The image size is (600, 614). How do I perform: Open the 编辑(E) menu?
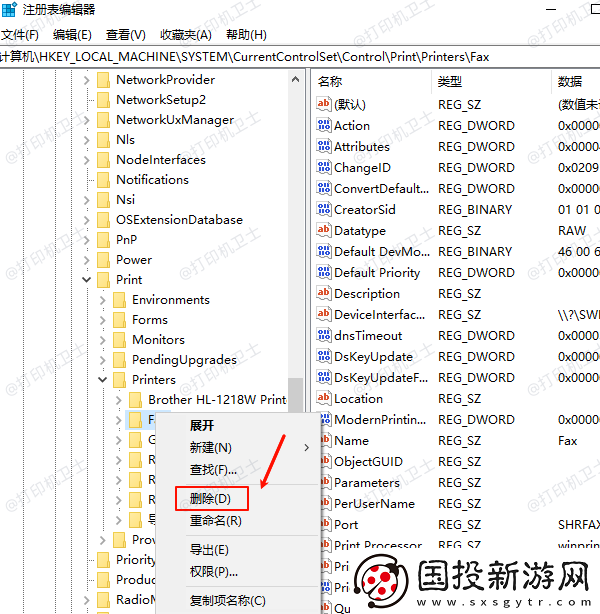(x=72, y=35)
